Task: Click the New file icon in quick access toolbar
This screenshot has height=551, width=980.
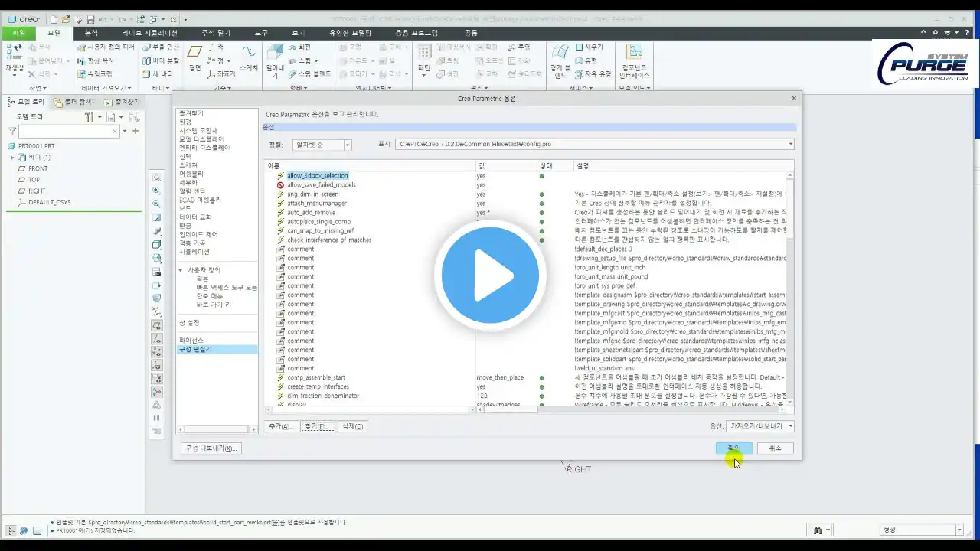Action: (x=53, y=19)
